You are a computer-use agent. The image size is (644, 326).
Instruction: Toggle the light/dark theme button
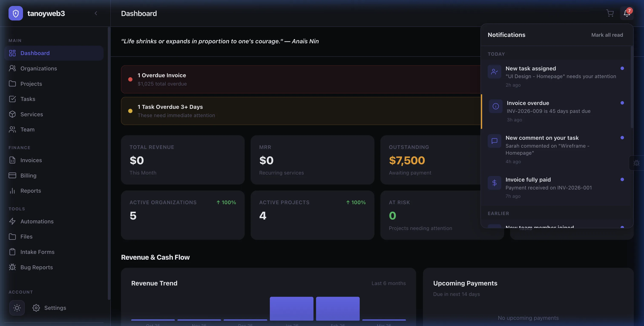[17, 308]
